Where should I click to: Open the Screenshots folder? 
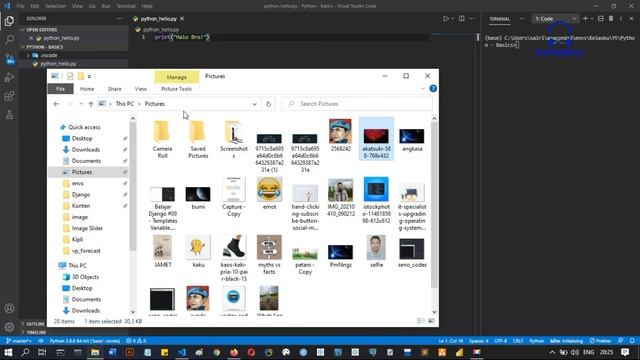pyautogui.click(x=234, y=140)
